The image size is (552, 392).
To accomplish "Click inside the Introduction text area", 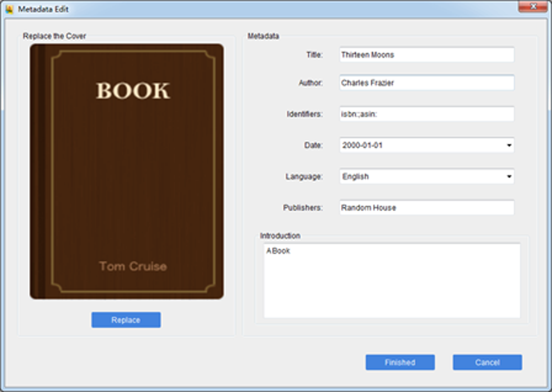I will (392, 280).
